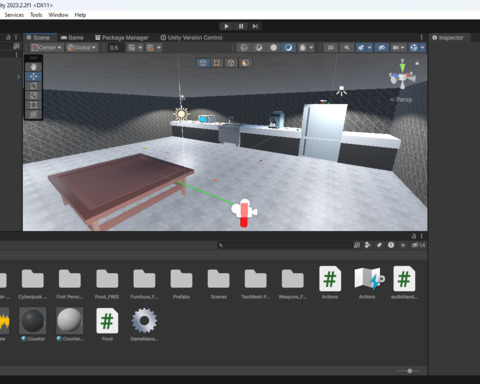Viewport: 480px width, 384px height.
Task: Open the Window menu
Action: pyautogui.click(x=58, y=15)
